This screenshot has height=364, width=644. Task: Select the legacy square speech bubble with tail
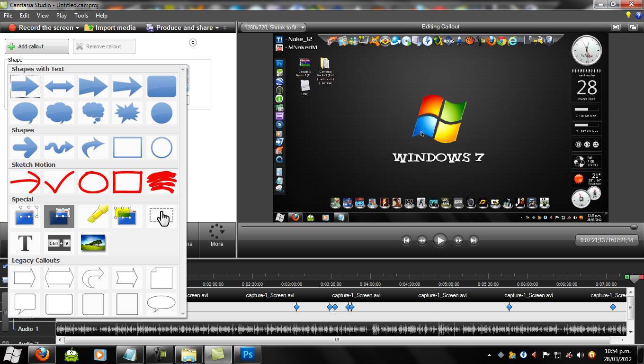25,304
